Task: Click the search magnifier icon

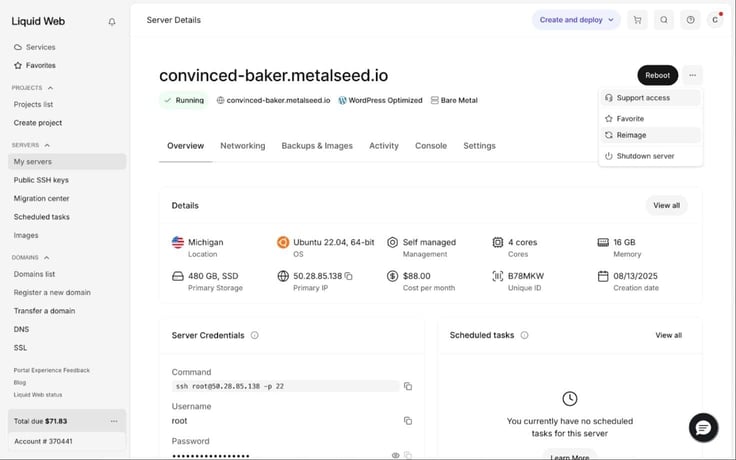Action: (664, 20)
